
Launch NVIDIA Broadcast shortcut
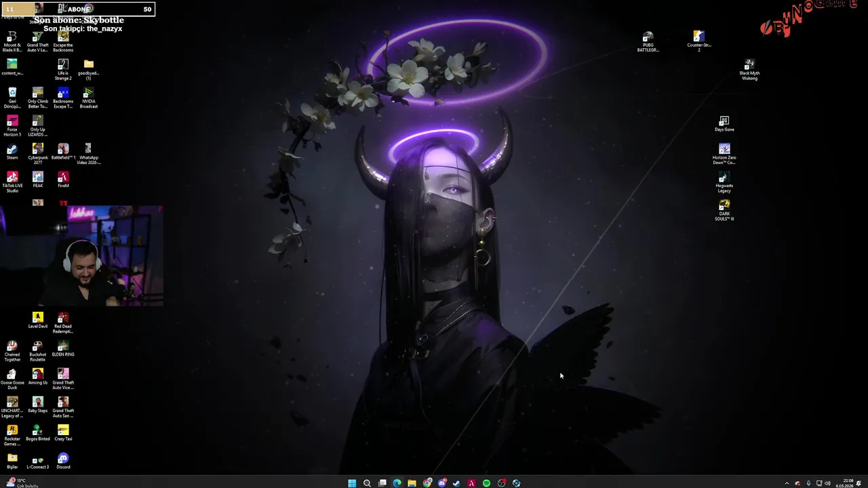tap(89, 98)
